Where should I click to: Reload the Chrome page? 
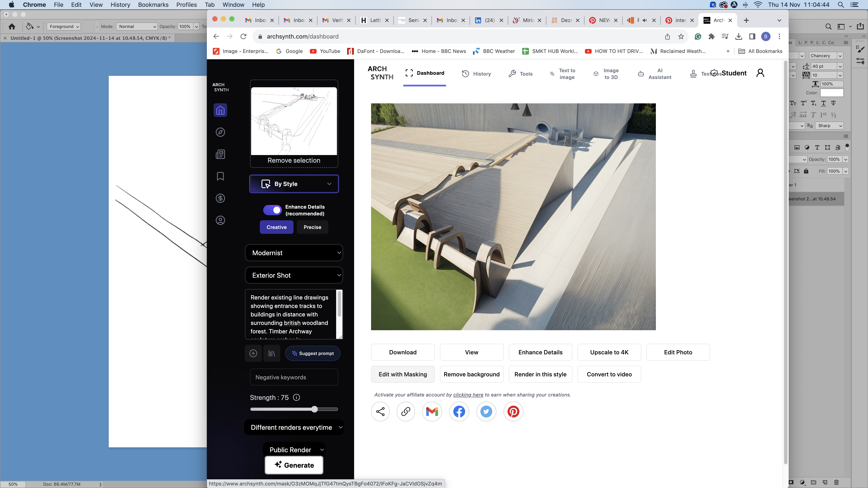[243, 36]
